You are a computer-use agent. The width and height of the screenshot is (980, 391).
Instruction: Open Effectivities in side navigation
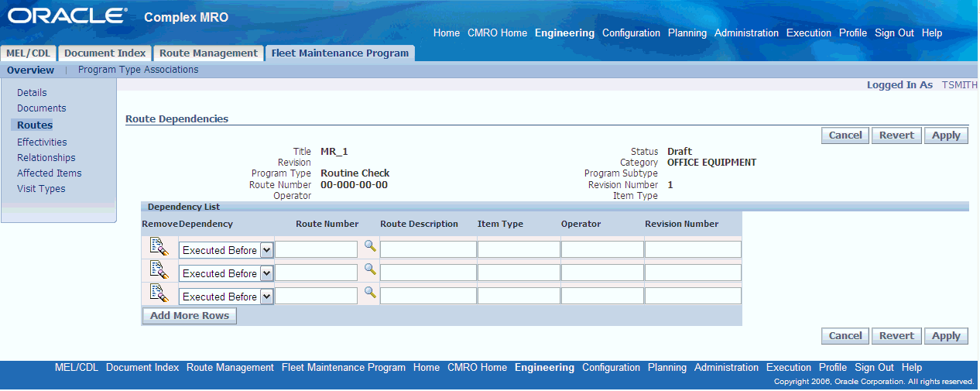click(x=42, y=142)
